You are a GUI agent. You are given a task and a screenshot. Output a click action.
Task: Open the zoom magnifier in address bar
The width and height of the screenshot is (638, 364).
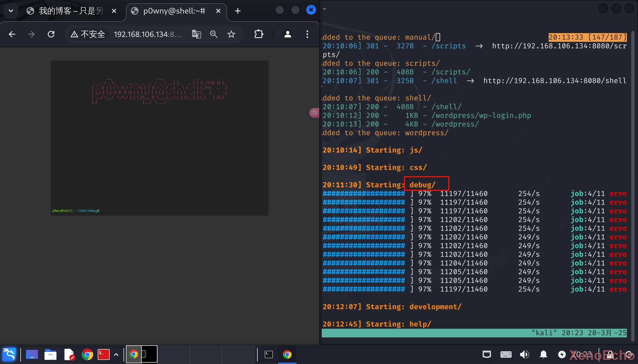click(214, 34)
